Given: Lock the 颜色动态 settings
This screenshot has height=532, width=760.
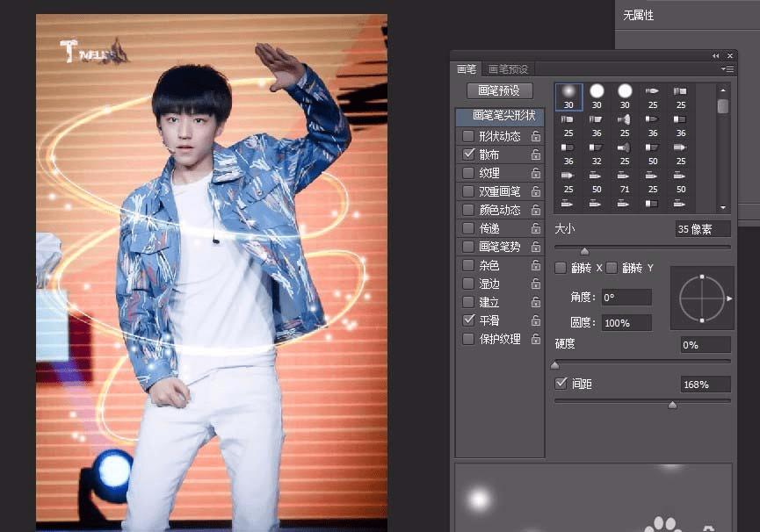Looking at the screenshot, I should pyautogui.click(x=536, y=210).
